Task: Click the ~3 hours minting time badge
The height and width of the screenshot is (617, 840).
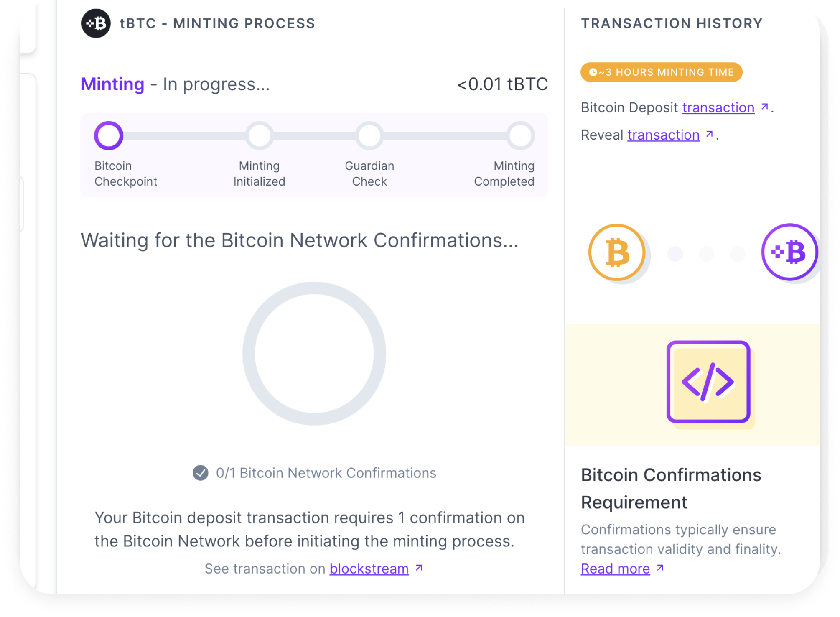Action: click(x=661, y=72)
